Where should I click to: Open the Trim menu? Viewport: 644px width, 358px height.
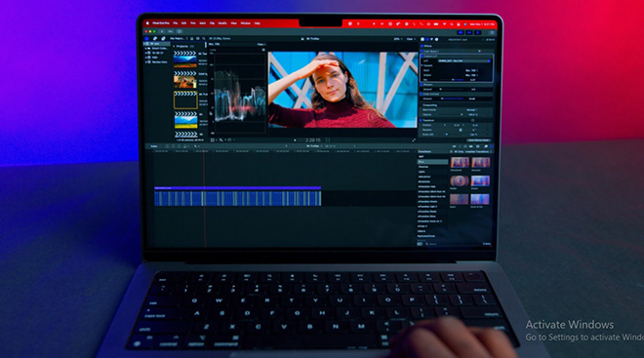(x=193, y=23)
